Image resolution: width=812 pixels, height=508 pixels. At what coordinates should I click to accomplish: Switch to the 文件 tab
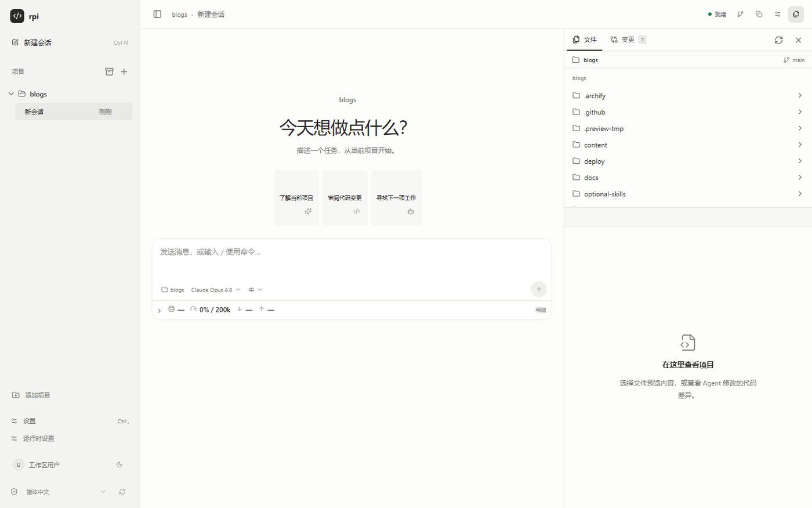pyautogui.click(x=585, y=39)
